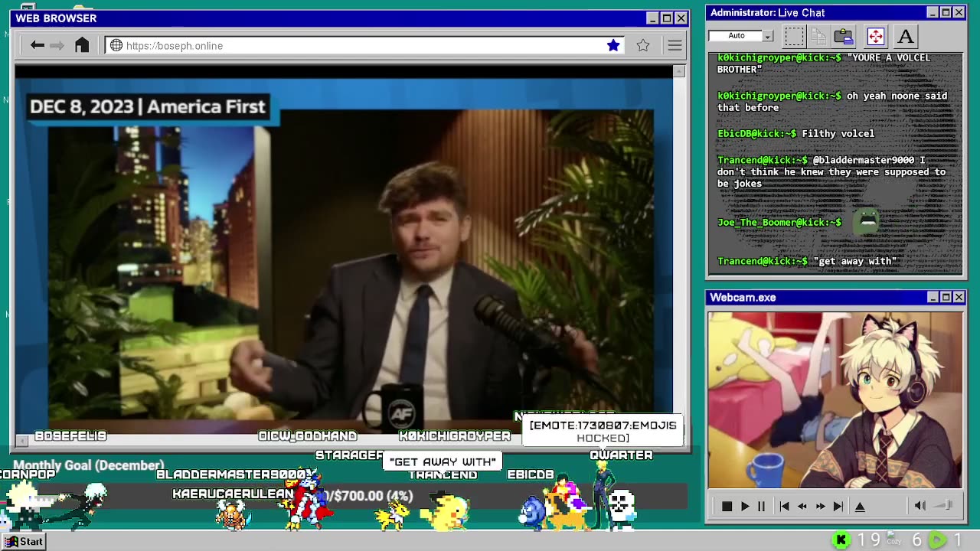Click the "Filthy volcel" chat message
Image resolution: width=980 pixels, height=551 pixels.
click(838, 133)
